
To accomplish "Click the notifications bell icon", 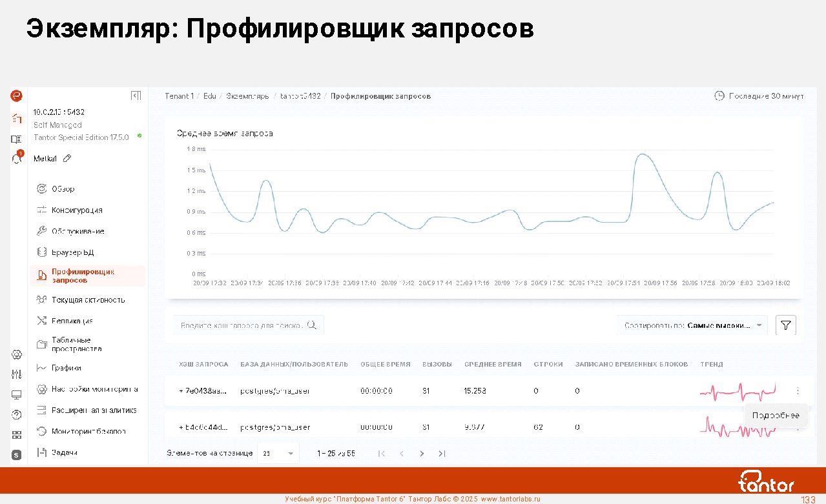I will coord(17,159).
